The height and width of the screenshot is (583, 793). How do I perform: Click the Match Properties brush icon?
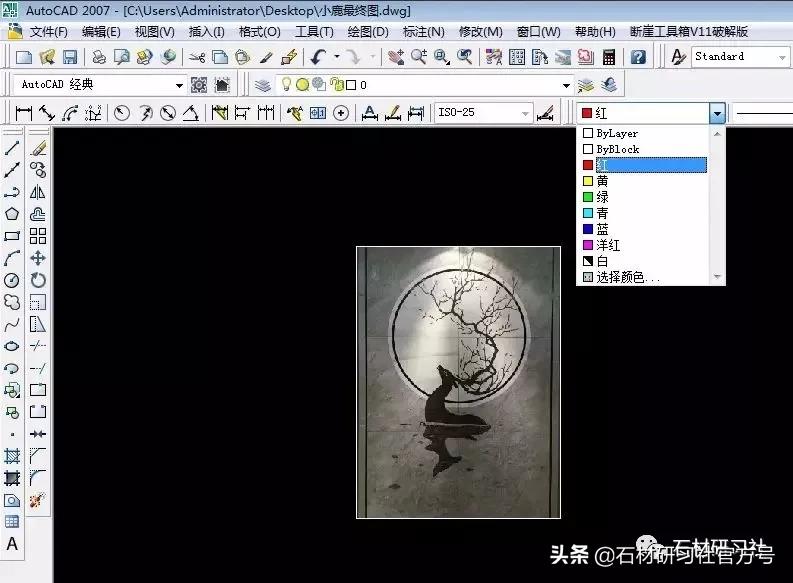pos(266,57)
